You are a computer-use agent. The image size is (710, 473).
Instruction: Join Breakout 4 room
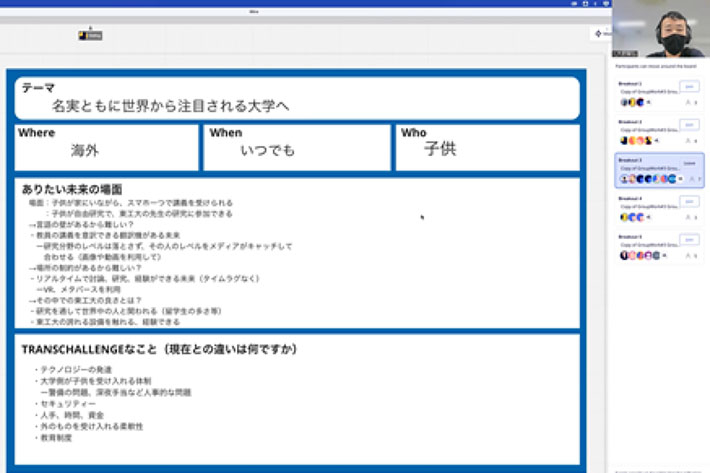690,201
